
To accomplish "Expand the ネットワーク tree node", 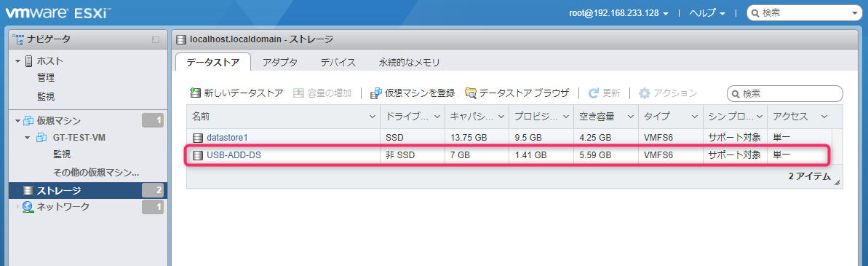I will (17, 207).
